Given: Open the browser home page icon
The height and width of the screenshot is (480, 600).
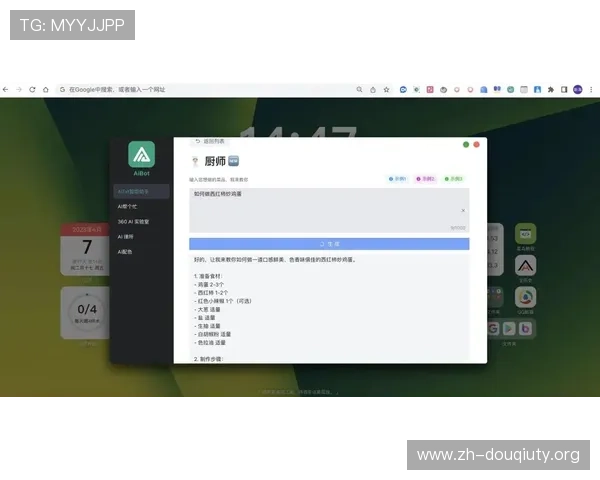Looking at the screenshot, I should click(x=46, y=90).
